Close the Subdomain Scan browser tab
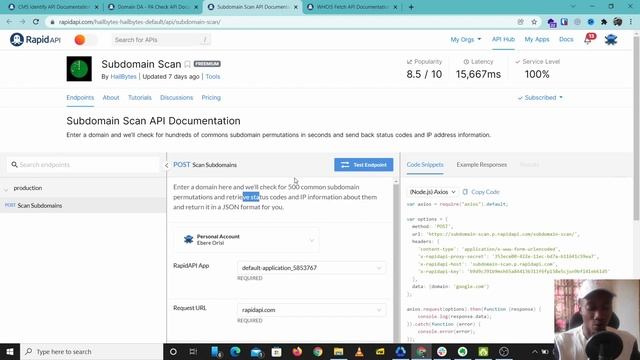640x360 pixels. click(x=296, y=7)
